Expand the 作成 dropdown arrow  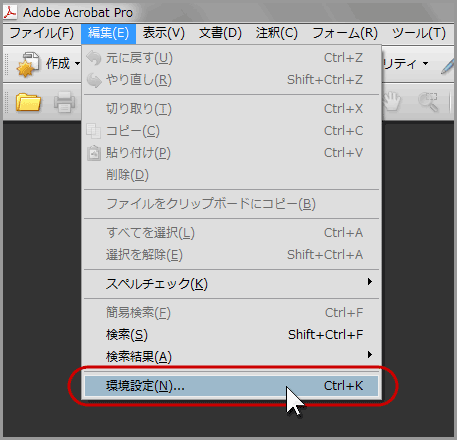click(77, 63)
